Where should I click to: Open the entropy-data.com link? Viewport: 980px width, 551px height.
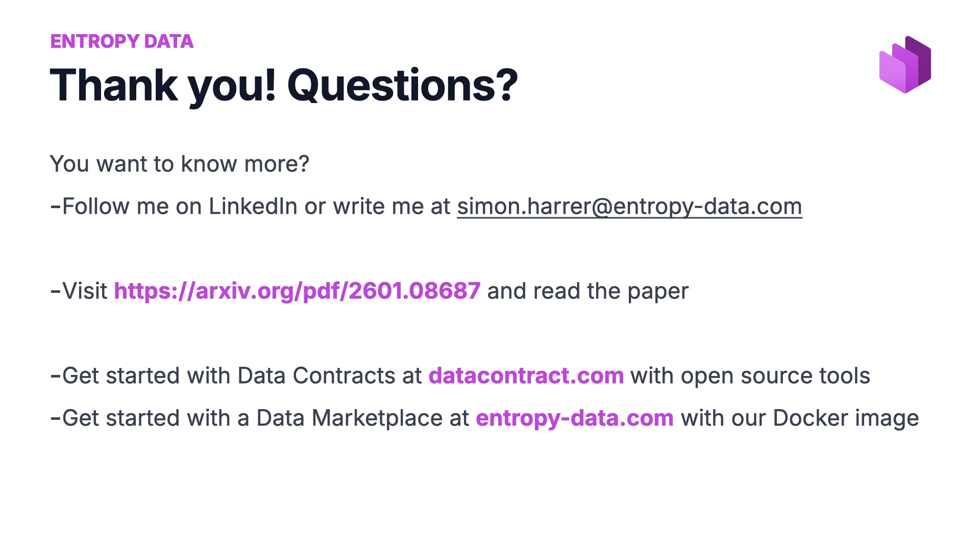[574, 418]
